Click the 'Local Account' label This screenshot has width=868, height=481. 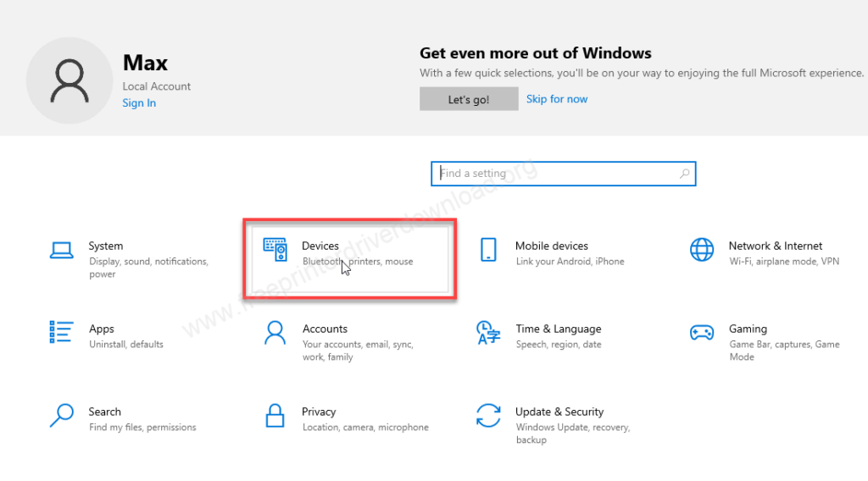(x=156, y=86)
